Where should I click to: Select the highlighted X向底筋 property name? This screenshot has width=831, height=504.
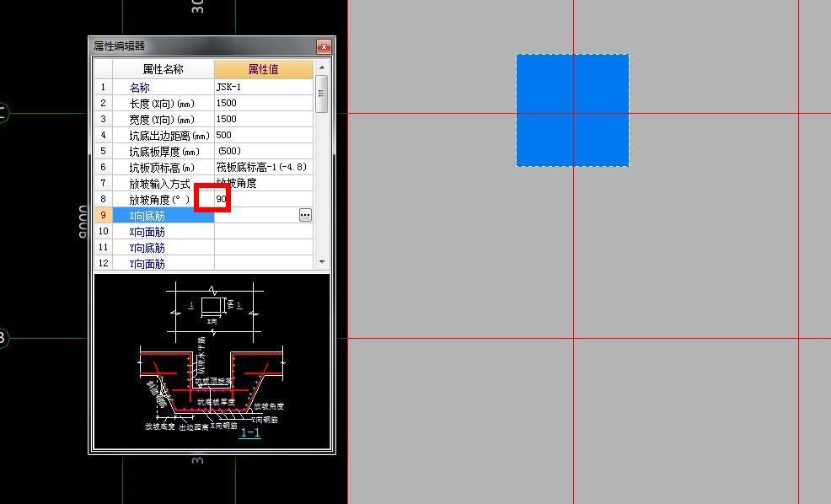[164, 215]
